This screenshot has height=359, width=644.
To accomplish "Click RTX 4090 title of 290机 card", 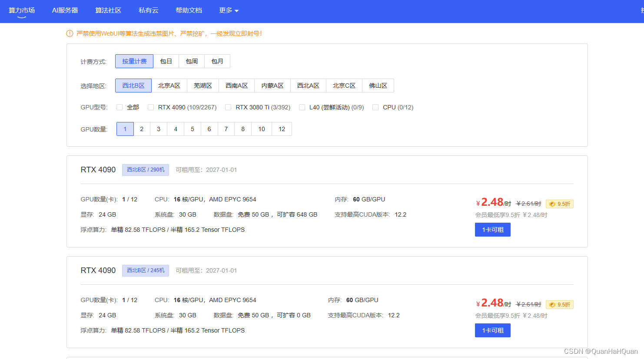I will pyautogui.click(x=98, y=170).
